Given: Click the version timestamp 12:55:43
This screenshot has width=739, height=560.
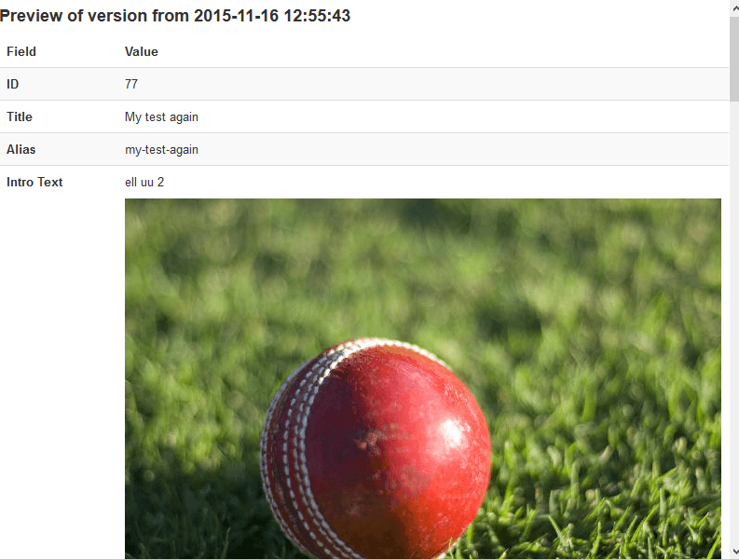Looking at the screenshot, I should 317,16.
